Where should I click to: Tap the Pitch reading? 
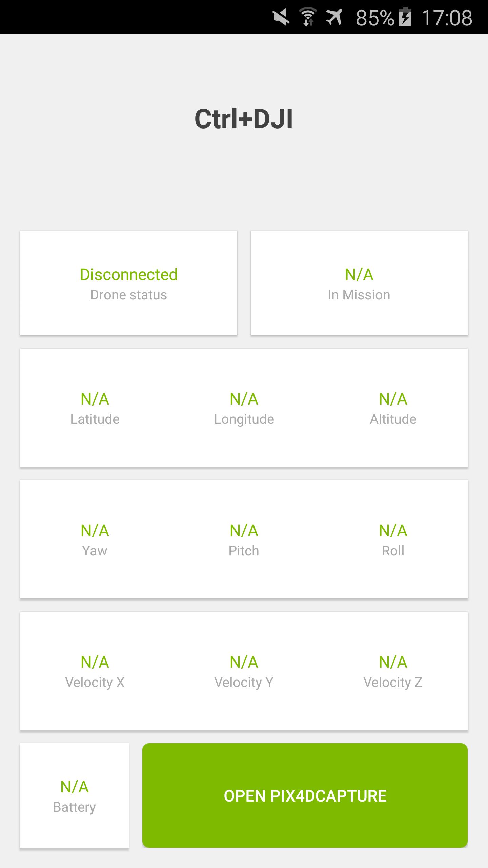tap(244, 540)
